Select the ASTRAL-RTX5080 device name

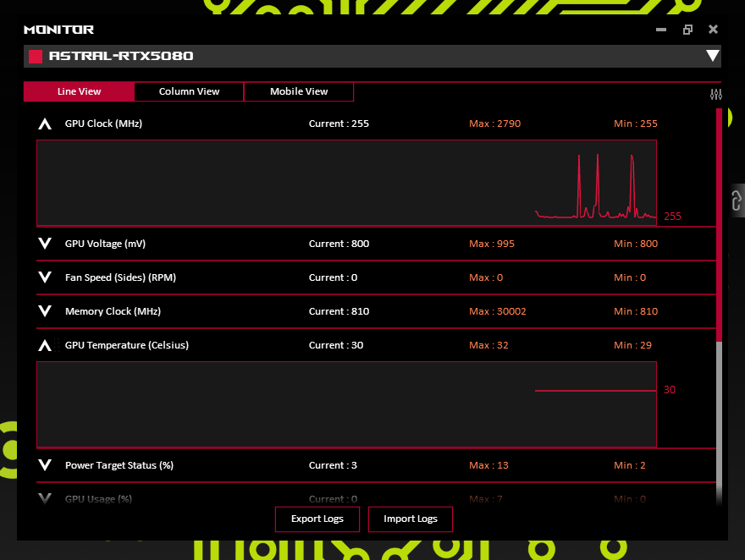pos(121,56)
